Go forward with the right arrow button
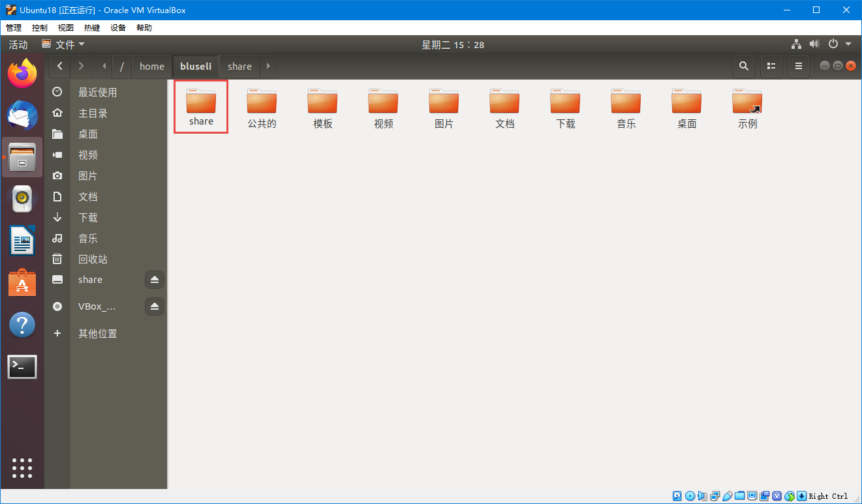The image size is (862, 504). pos(81,66)
